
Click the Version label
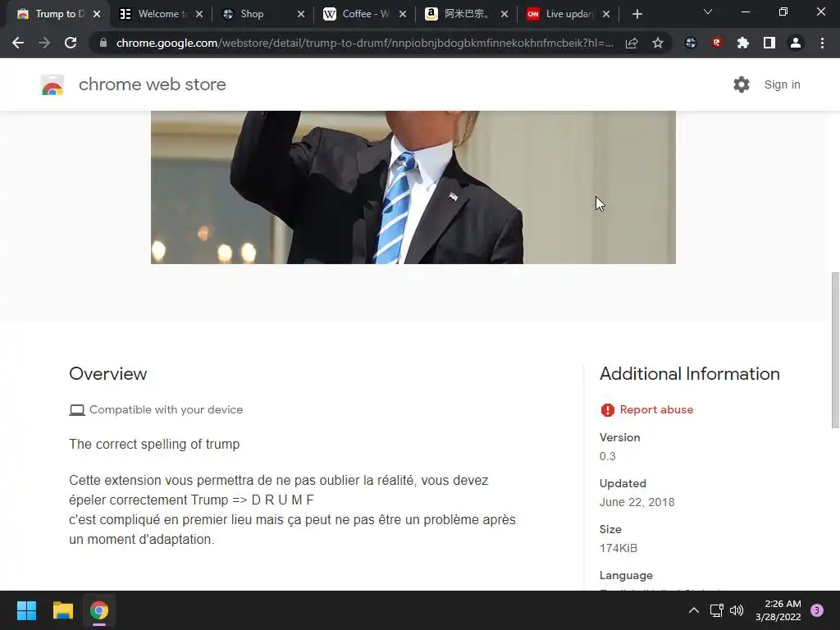[x=620, y=438]
